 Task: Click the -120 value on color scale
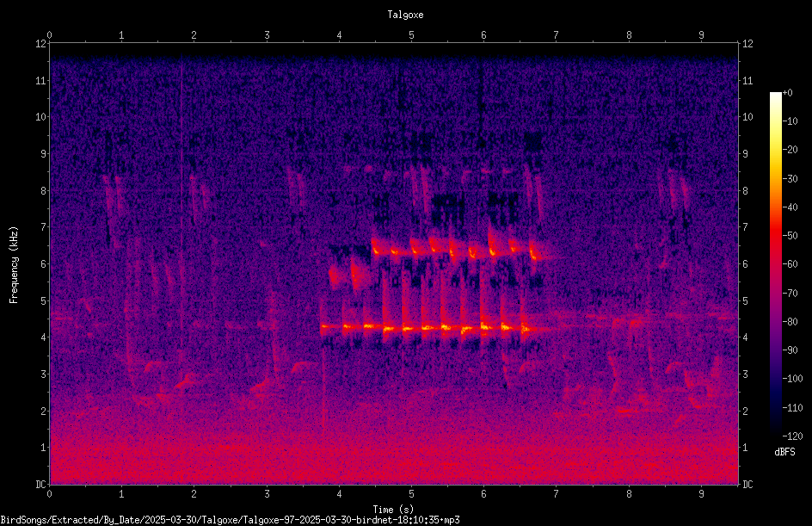pyautogui.click(x=792, y=436)
